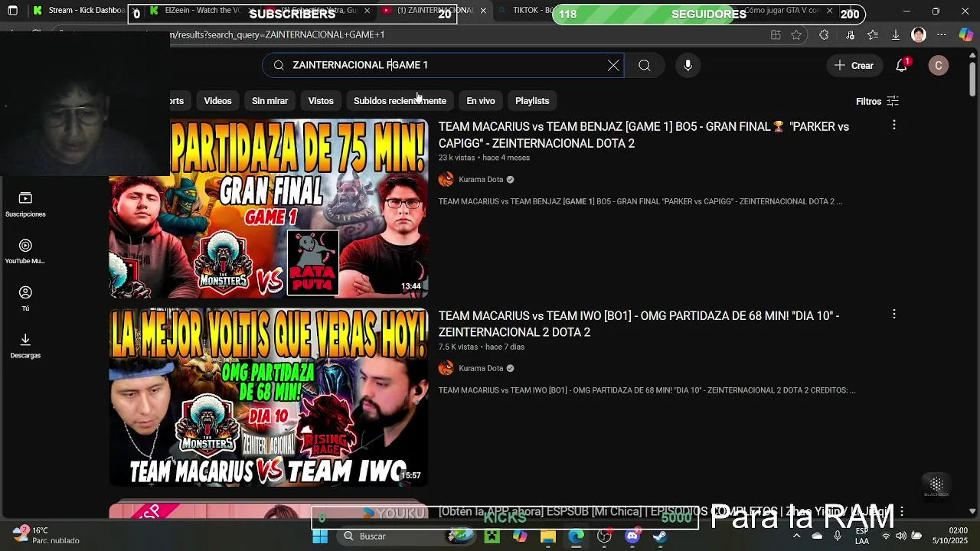Select the Sin mirar filter chip

click(x=270, y=101)
